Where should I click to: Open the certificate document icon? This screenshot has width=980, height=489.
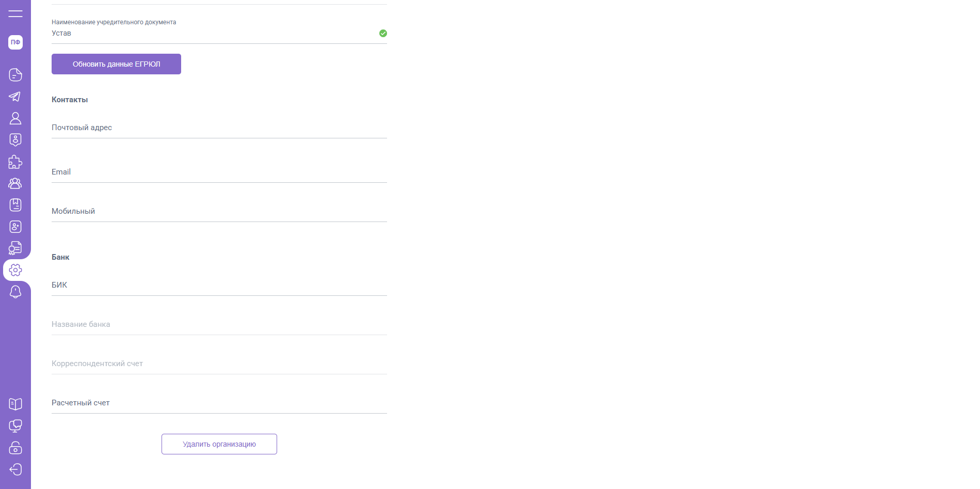pos(15,248)
